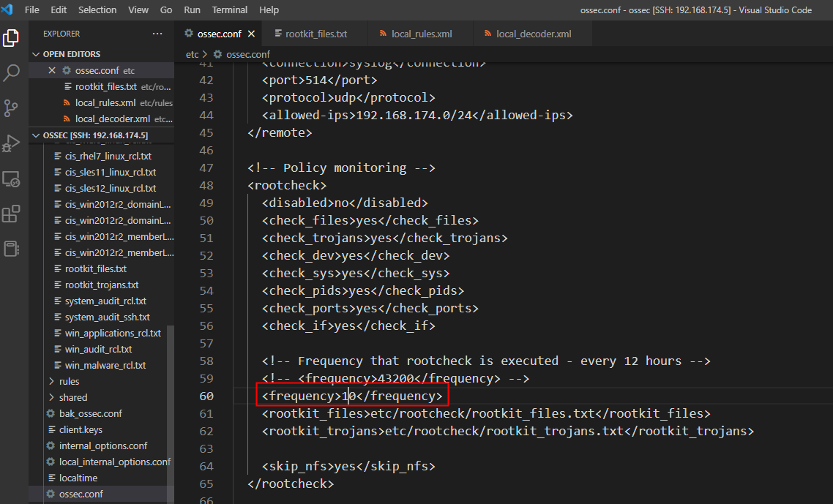This screenshot has height=504, width=833.
Task: Open the Go menu
Action: point(166,10)
